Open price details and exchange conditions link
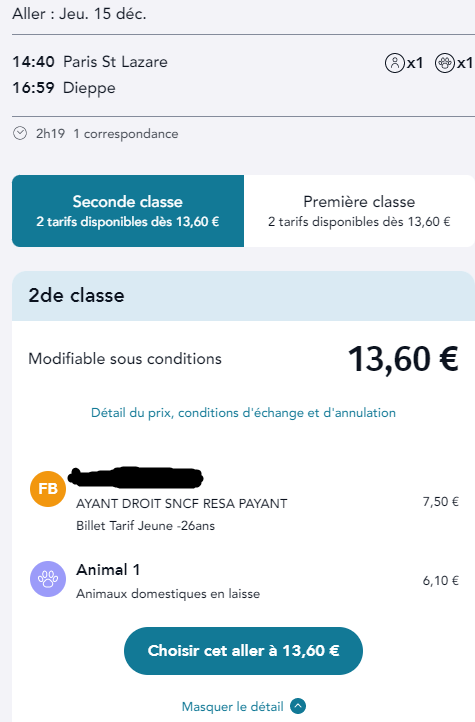The image size is (475, 722). point(243,413)
